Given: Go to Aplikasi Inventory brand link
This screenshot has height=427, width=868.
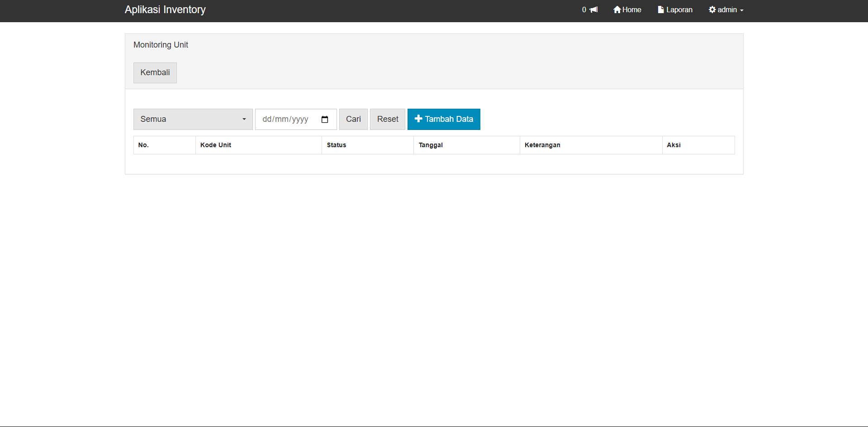Looking at the screenshot, I should tap(165, 10).
